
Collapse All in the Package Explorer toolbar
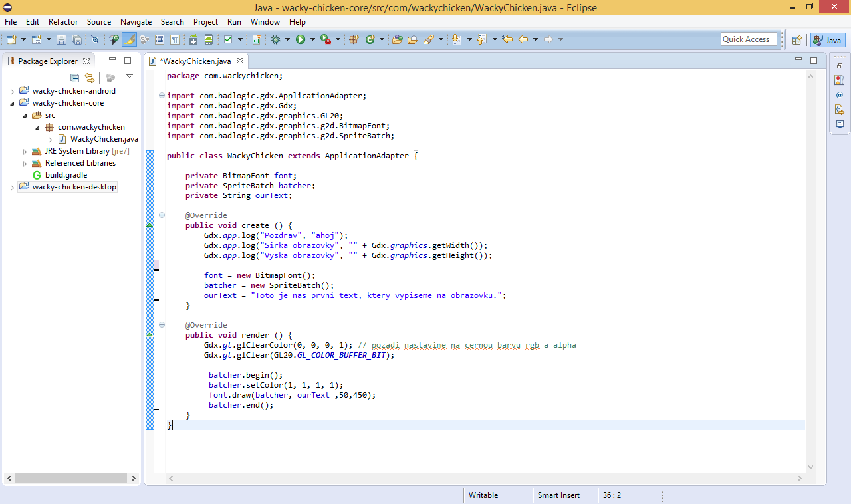(x=74, y=78)
